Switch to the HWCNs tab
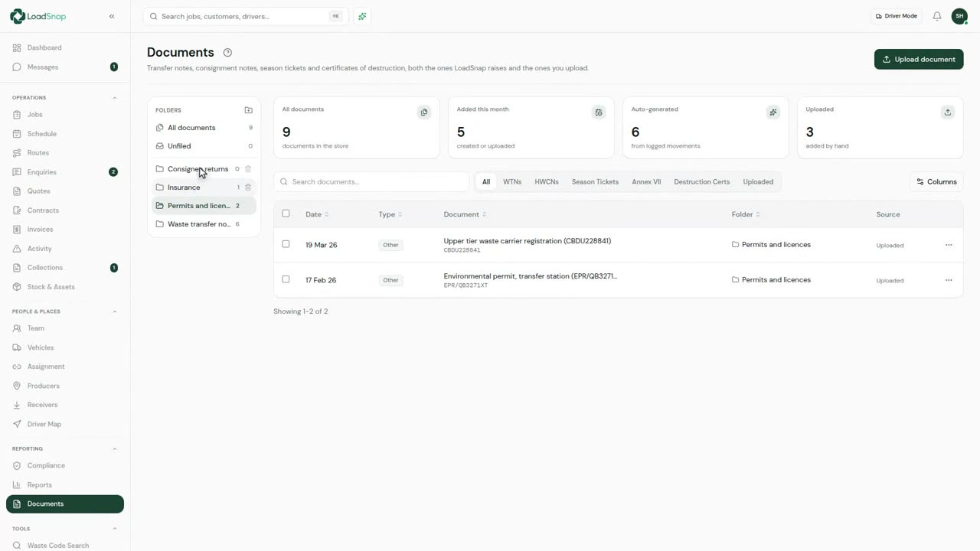 coord(547,182)
